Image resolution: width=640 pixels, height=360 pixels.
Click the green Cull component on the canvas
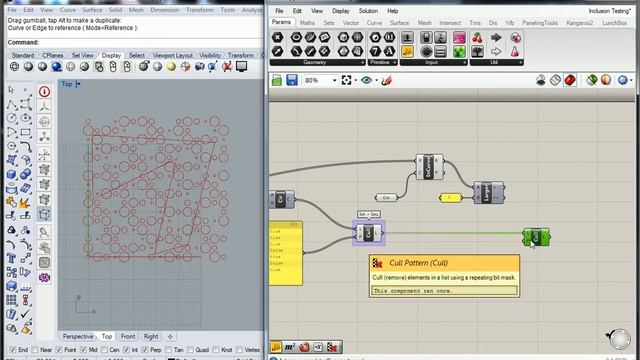(x=536, y=237)
